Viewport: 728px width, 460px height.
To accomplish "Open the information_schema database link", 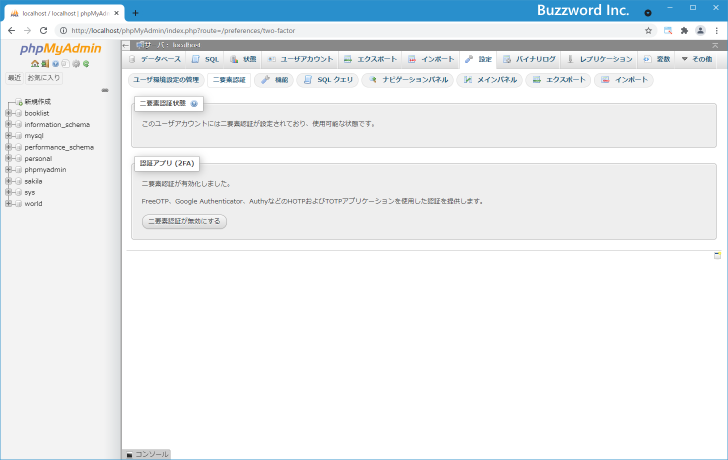I will 57,124.
